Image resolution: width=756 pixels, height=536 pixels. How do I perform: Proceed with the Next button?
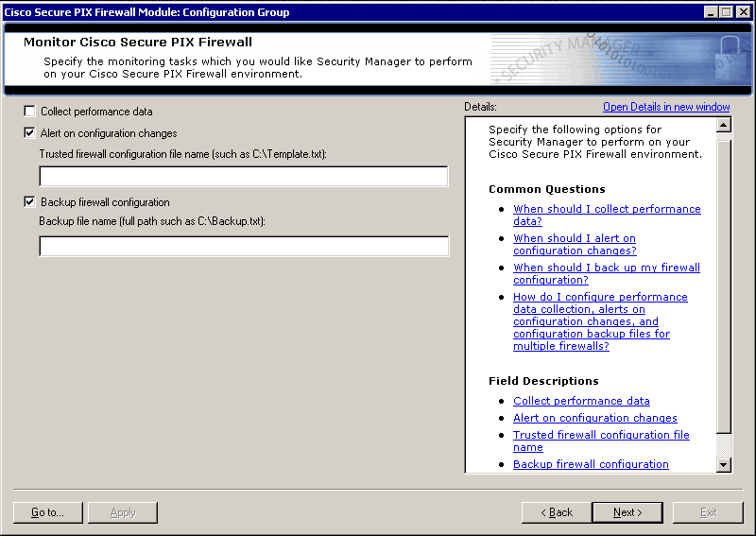point(627,512)
